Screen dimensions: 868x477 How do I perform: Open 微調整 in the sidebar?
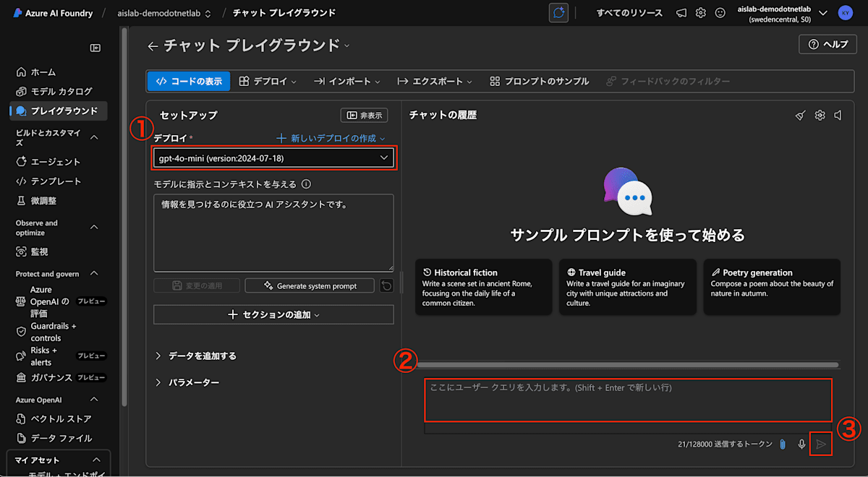coord(36,200)
